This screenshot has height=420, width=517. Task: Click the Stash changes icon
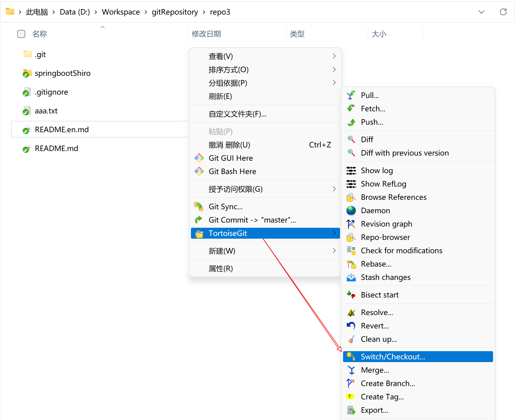tap(351, 277)
